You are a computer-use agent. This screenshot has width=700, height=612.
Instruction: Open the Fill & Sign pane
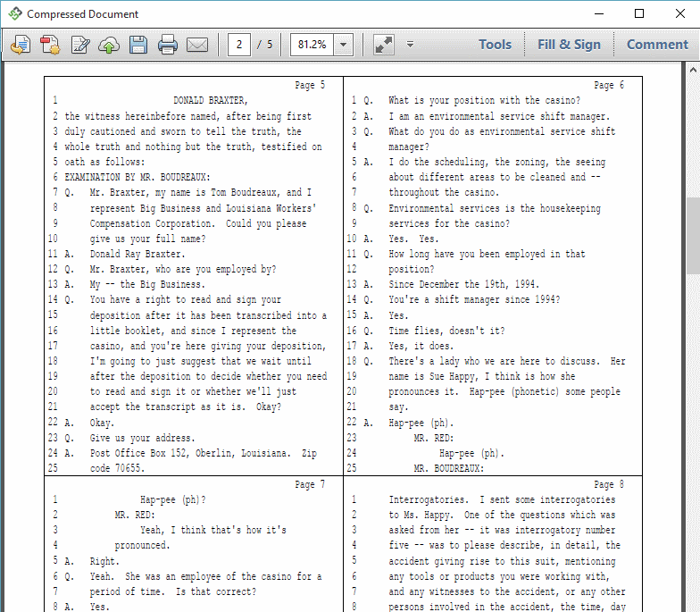(569, 45)
